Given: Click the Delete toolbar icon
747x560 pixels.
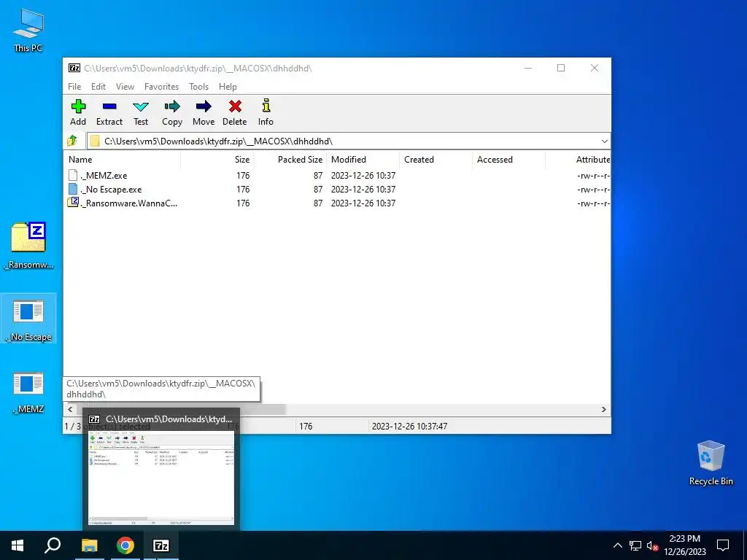Looking at the screenshot, I should click(x=235, y=106).
